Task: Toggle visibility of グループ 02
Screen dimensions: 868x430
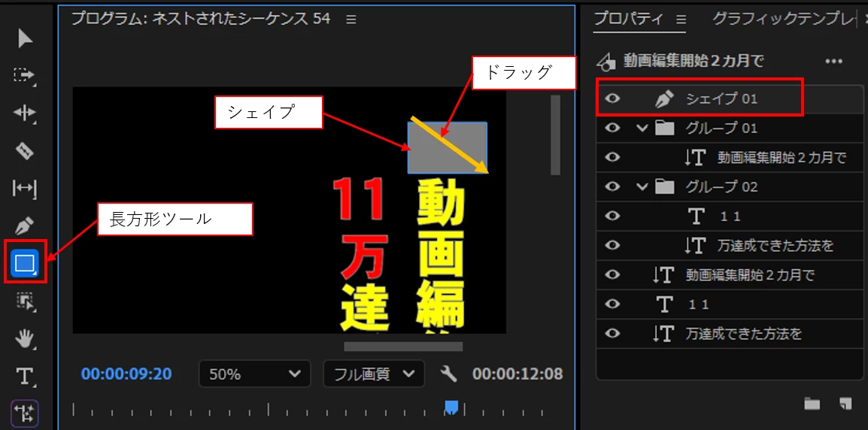Action: 612,187
